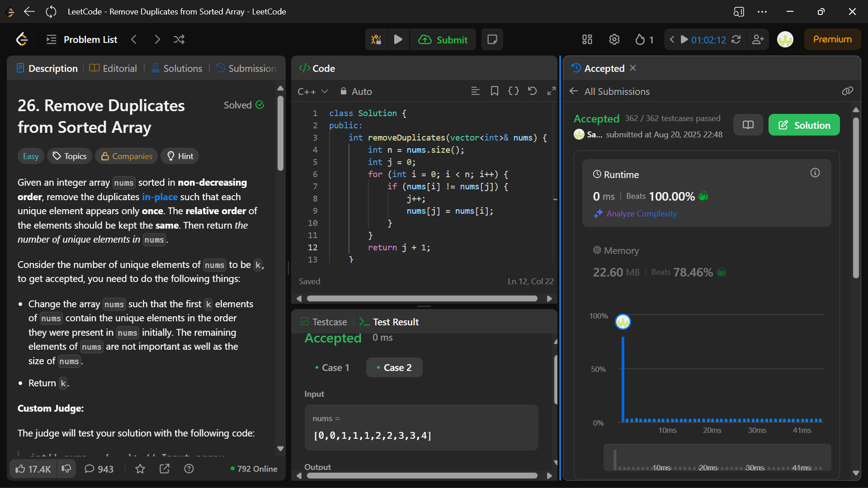868x488 pixels.
Task: Star the problem as favorite
Action: point(140,469)
